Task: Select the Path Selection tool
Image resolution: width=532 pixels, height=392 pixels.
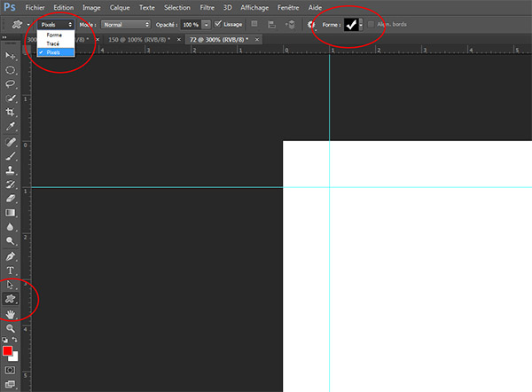Action: 10,285
